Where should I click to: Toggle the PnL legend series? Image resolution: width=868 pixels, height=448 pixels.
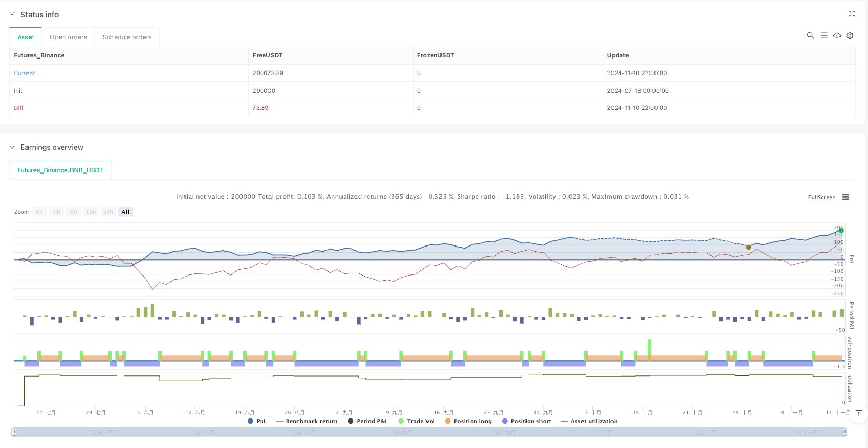tap(258, 422)
